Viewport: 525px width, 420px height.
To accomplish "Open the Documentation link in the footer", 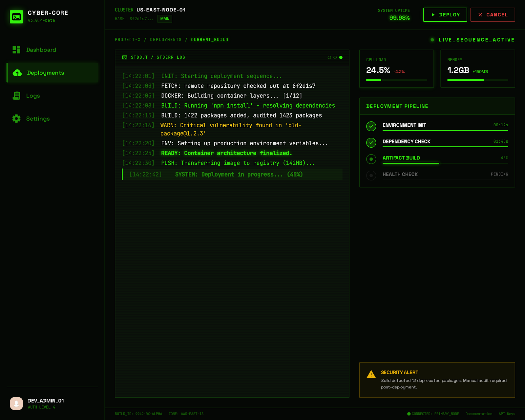I will 478,414.
